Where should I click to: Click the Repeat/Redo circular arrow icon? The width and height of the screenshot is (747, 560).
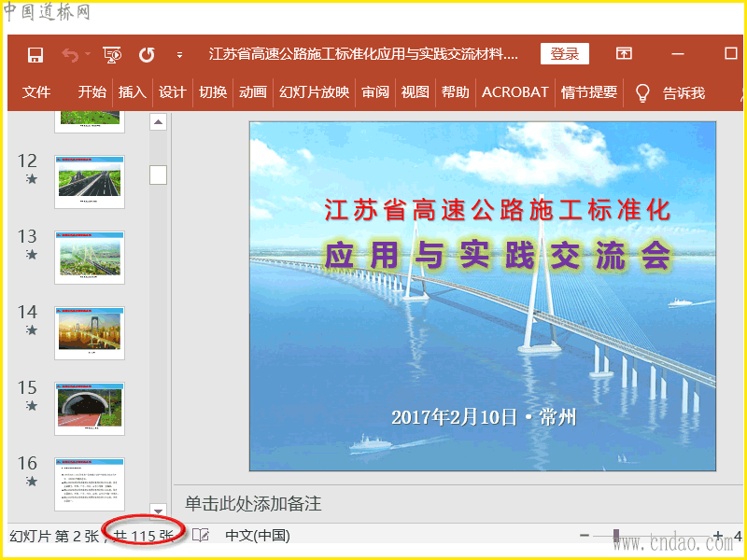point(147,55)
